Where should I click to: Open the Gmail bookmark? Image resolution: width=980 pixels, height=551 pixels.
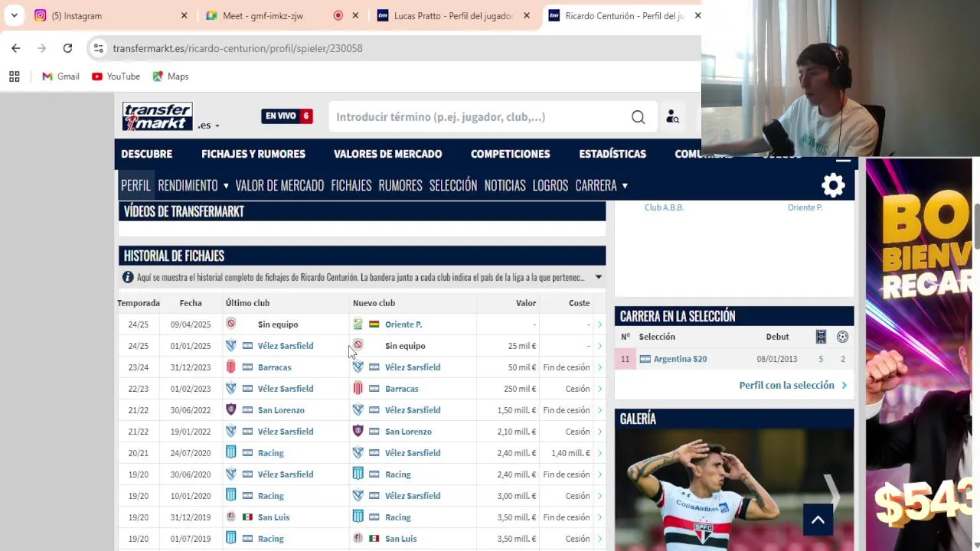[x=60, y=77]
